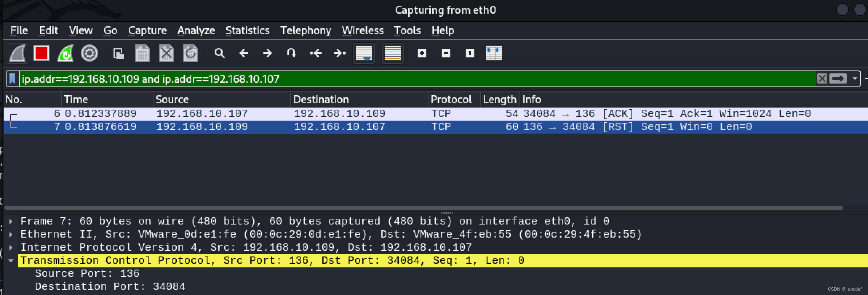Click the pane divider handle above the details pane
Image resolution: width=868 pixels, height=295 pixels.
(x=447, y=213)
